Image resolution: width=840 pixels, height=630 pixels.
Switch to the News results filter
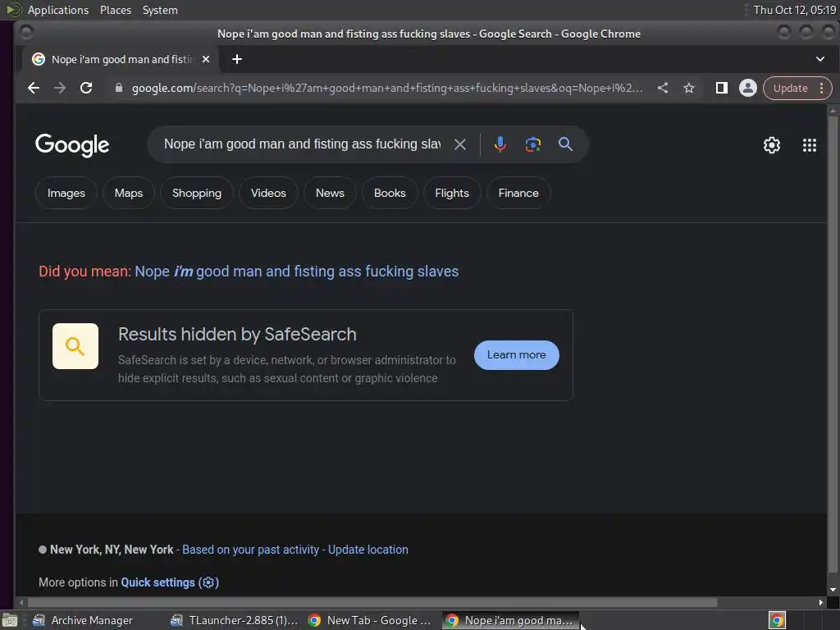(330, 193)
